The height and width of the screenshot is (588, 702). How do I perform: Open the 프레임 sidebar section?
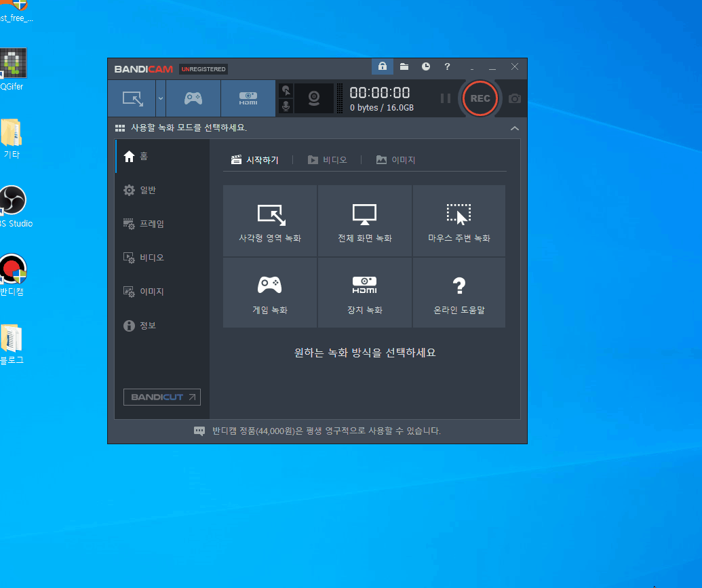pos(163,224)
